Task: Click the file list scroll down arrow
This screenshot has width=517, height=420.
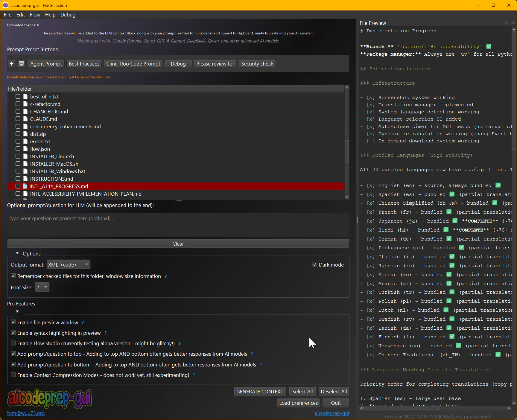Action: (x=347, y=197)
